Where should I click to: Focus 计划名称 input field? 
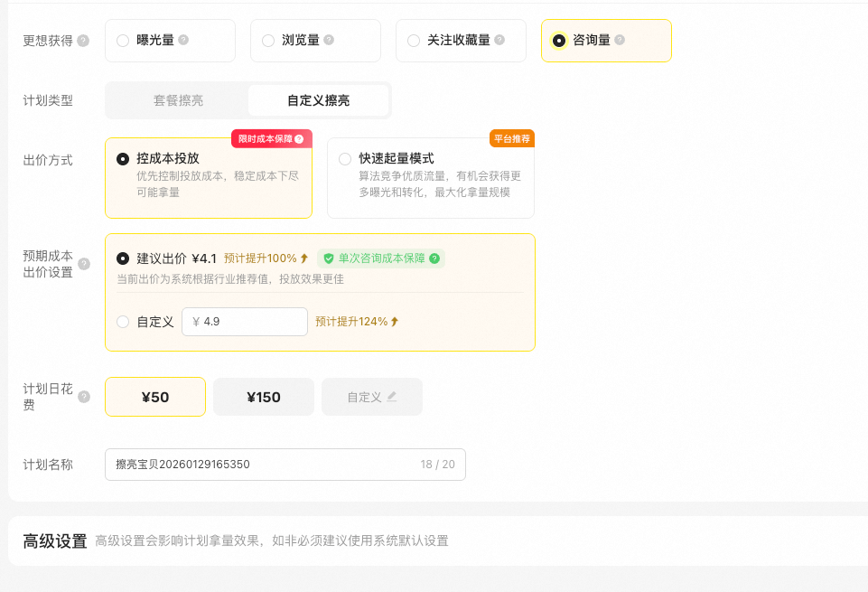click(285, 464)
